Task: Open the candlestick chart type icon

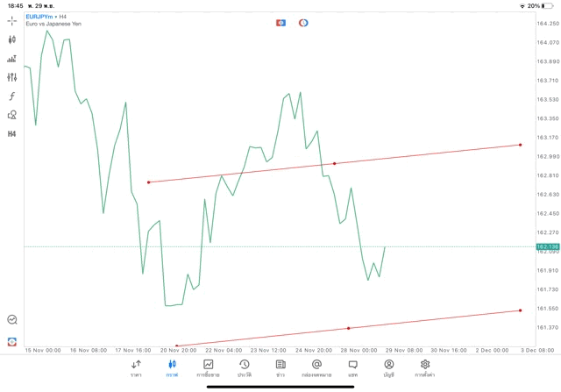Action: [11, 39]
